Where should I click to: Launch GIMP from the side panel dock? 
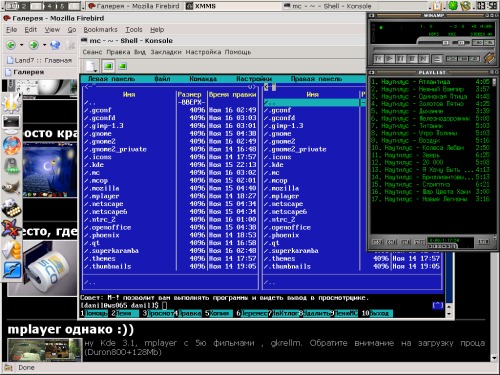pos(11,188)
